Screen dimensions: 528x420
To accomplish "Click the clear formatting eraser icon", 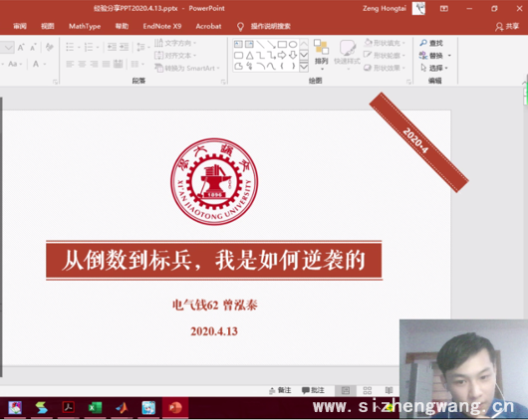I will pyautogui.click(x=49, y=47).
